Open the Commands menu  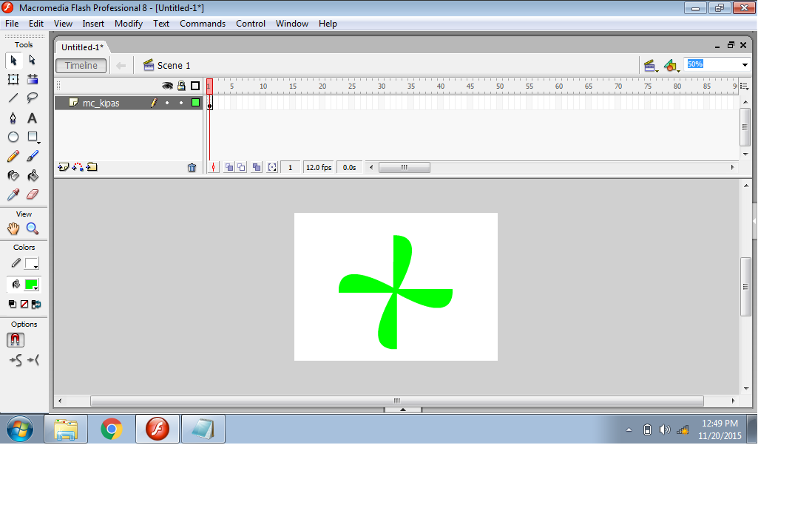(203, 24)
